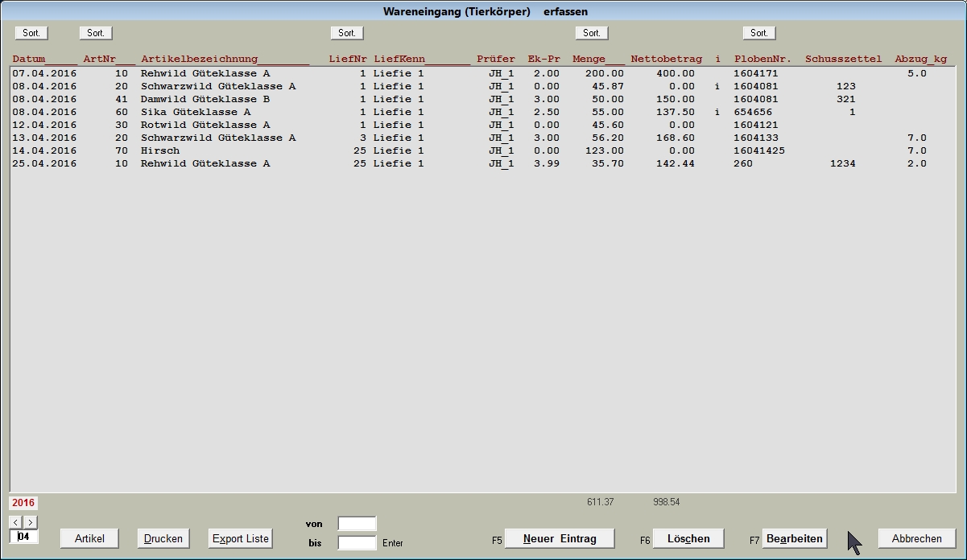This screenshot has width=967, height=560.
Task: Click the Export Liste button
Action: point(240,538)
